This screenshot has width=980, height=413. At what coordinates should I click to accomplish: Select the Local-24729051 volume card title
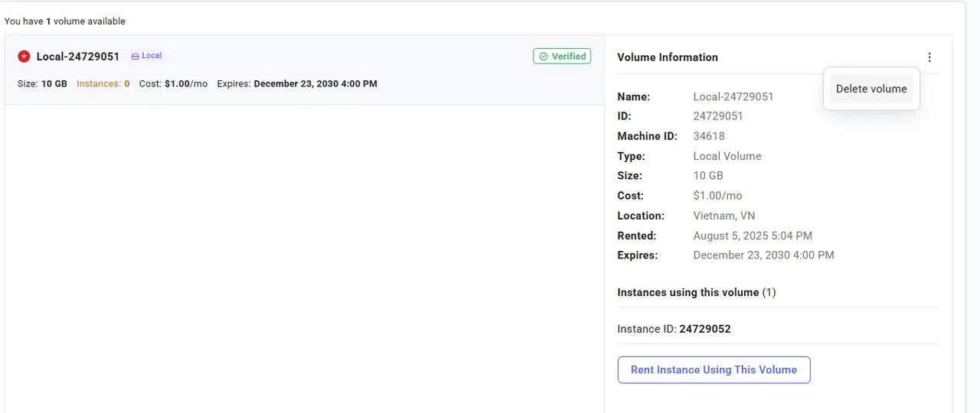[78, 57]
